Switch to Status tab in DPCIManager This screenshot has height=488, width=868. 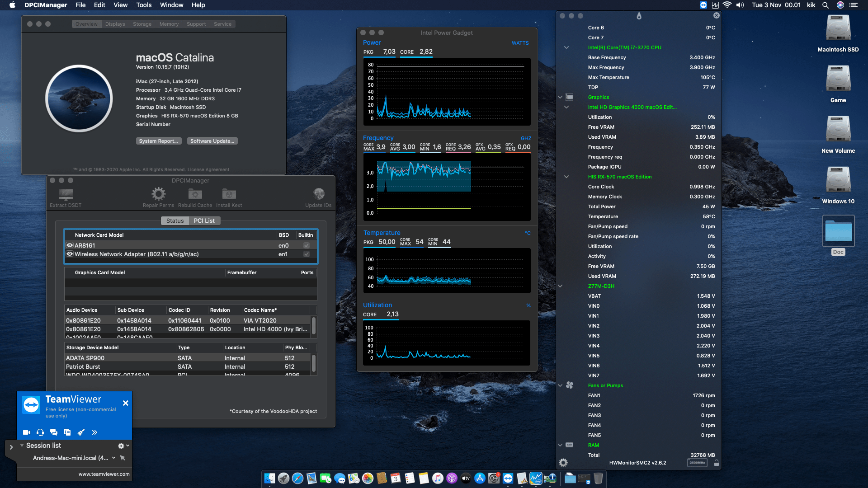click(x=175, y=221)
